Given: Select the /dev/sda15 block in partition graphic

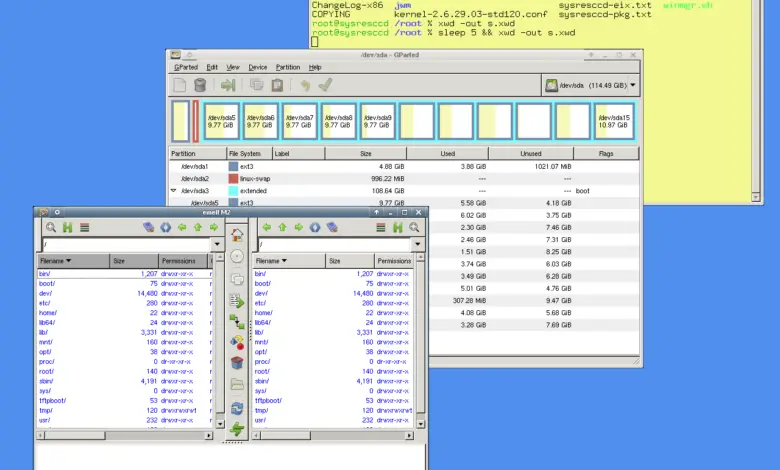Looking at the screenshot, I should 614,121.
